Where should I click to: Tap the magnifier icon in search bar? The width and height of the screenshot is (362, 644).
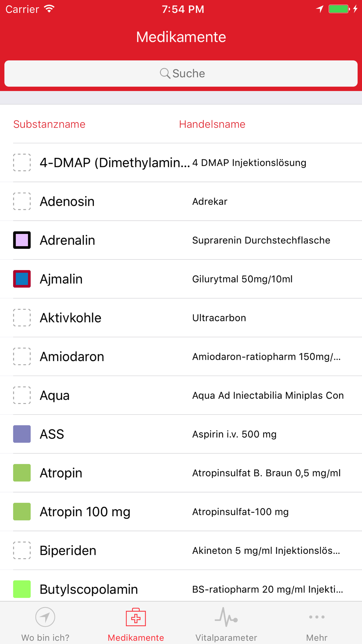(165, 73)
